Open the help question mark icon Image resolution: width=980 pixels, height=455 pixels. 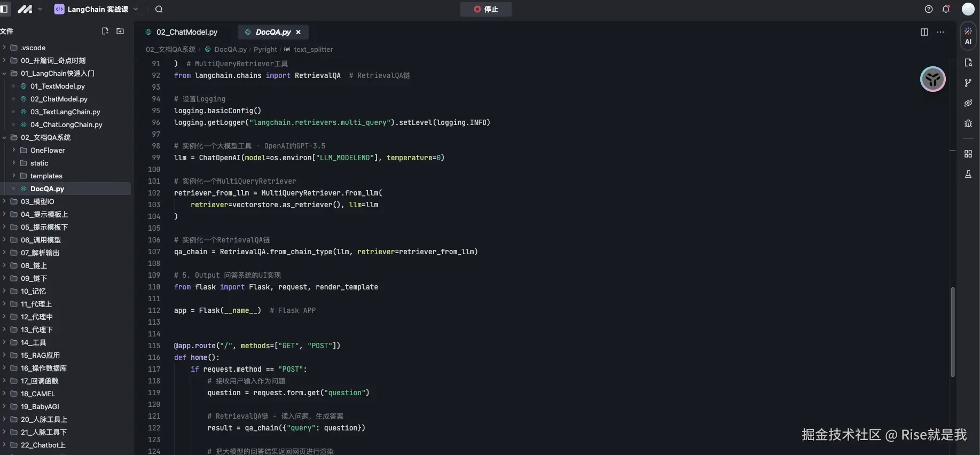click(x=929, y=9)
